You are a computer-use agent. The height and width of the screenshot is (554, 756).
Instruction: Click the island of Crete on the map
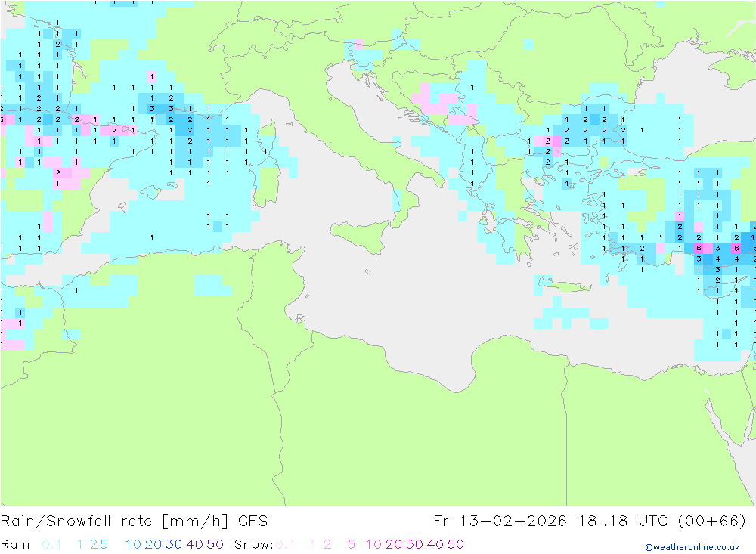pos(565,286)
